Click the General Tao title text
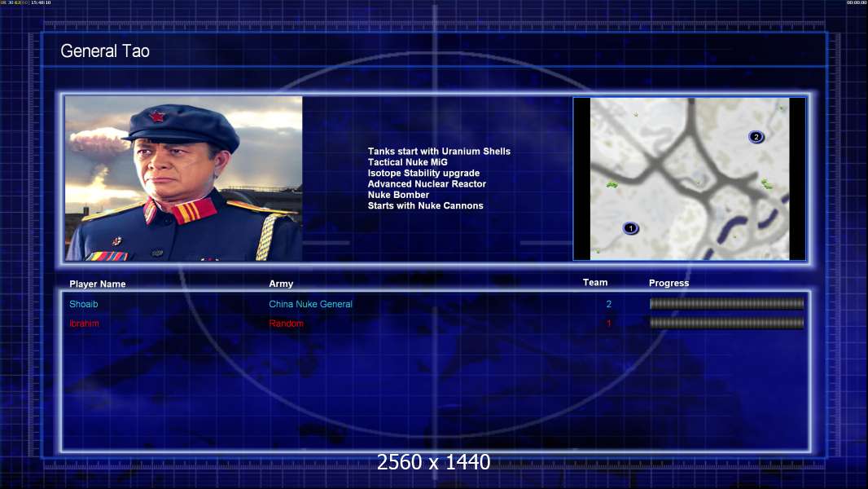Screen dimensions: 868x489 105,51
